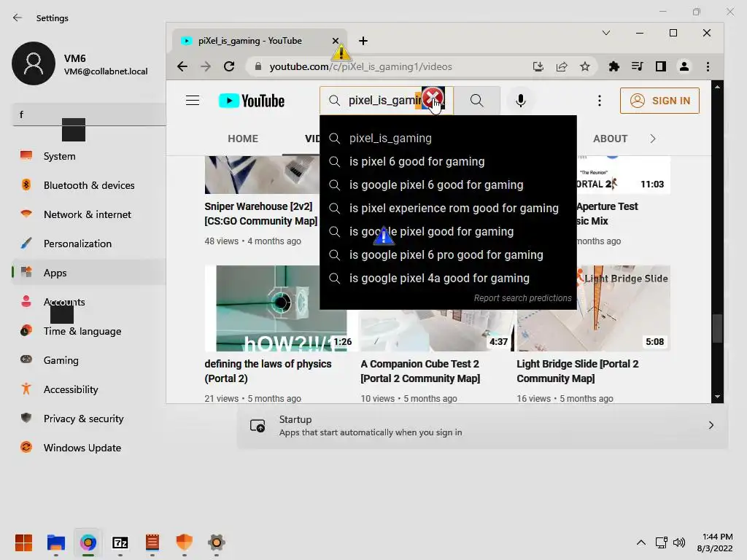Open Bluetooth & devices settings
This screenshot has height=560, width=747.
click(x=88, y=185)
